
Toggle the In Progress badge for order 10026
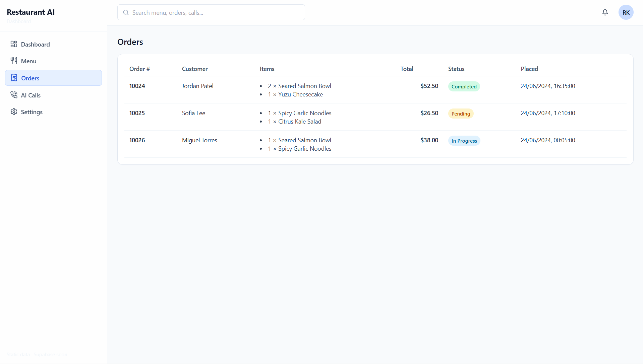click(464, 141)
